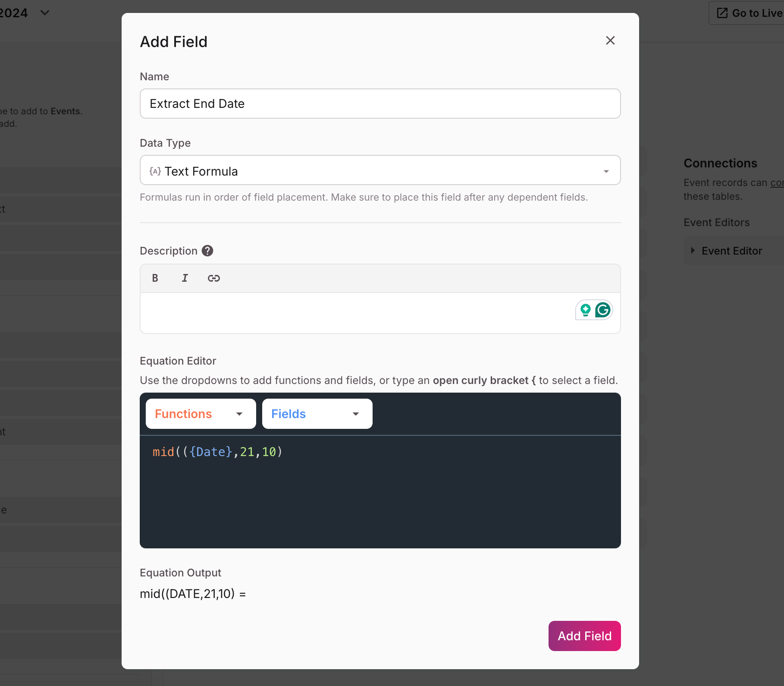Click the Grammarly icon in description box
This screenshot has height=686, width=784.
click(x=603, y=310)
